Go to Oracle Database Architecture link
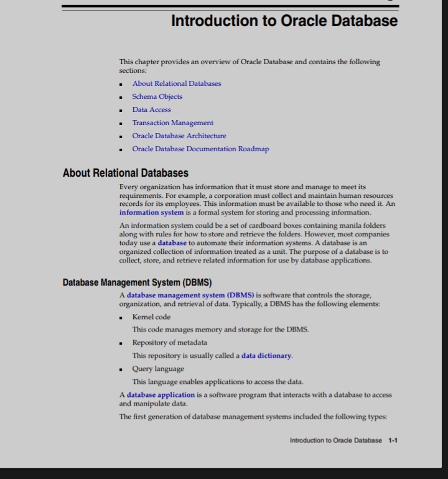The height and width of the screenshot is (479, 448). 179,136
